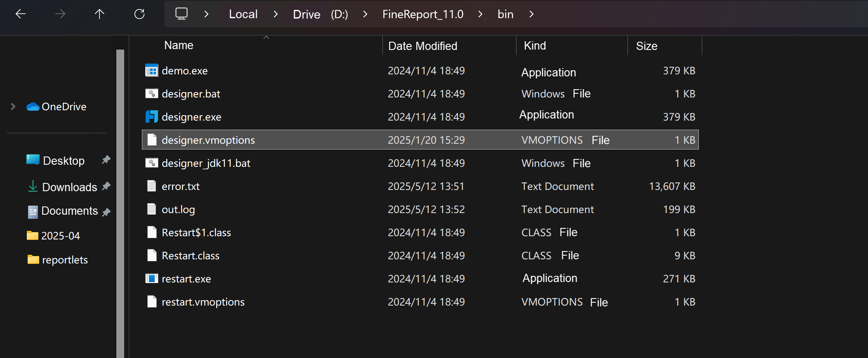Go up one folder level
868x358 pixels.
99,14
